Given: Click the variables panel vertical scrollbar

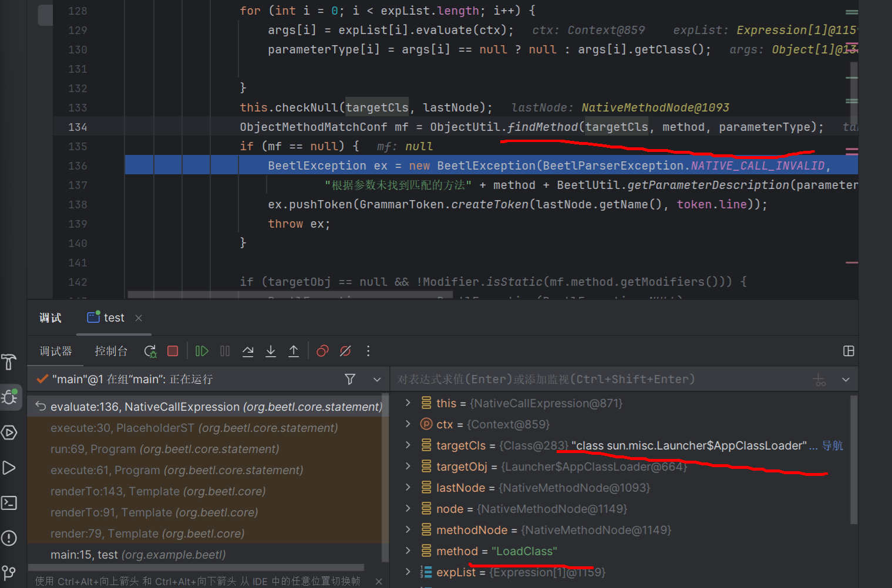Looking at the screenshot, I should (854, 459).
